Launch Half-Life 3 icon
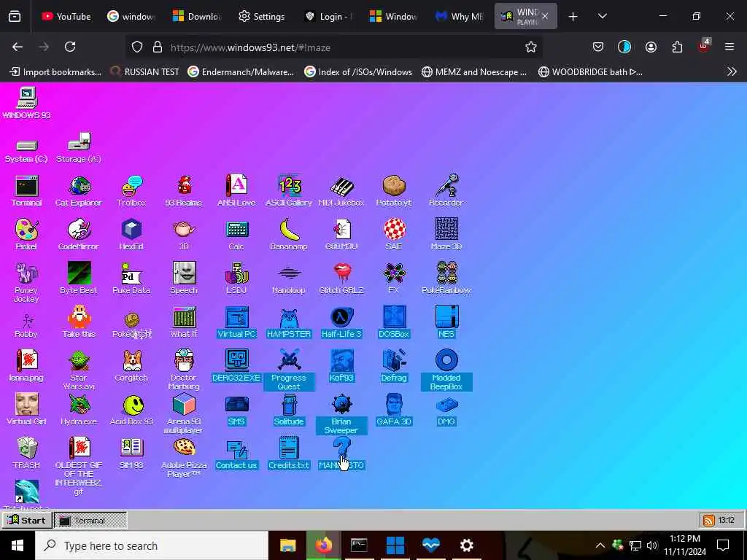The image size is (747, 560). click(341, 322)
